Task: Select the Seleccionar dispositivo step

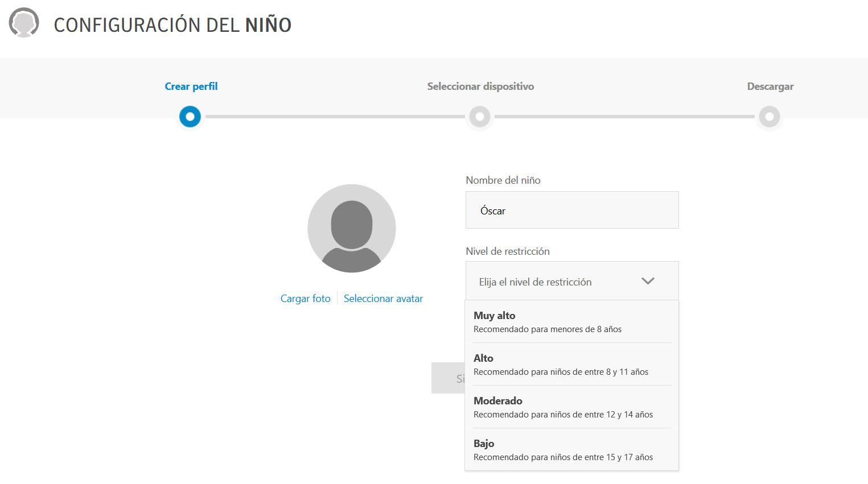Action: click(x=480, y=86)
